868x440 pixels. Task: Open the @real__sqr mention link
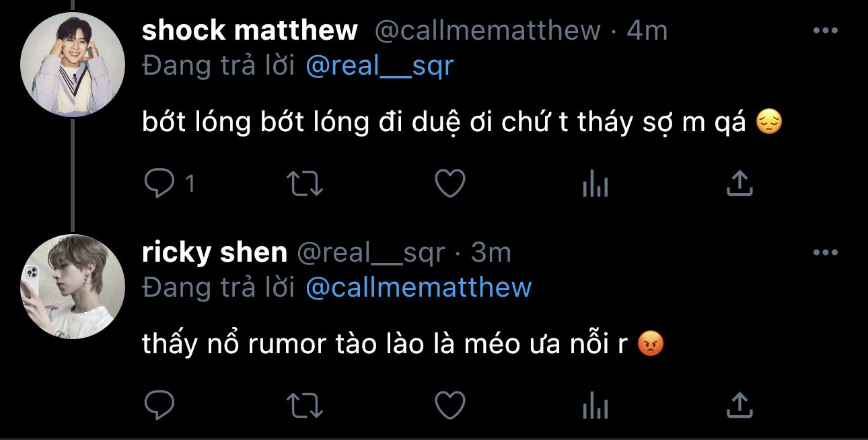click(379, 65)
